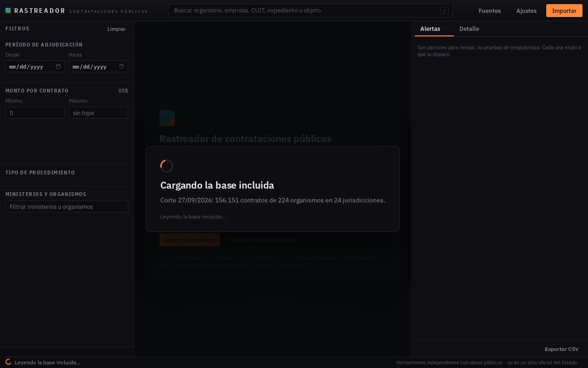This screenshot has width=588, height=368.
Task: Click the loading spinner in the dialog
Action: click(167, 166)
